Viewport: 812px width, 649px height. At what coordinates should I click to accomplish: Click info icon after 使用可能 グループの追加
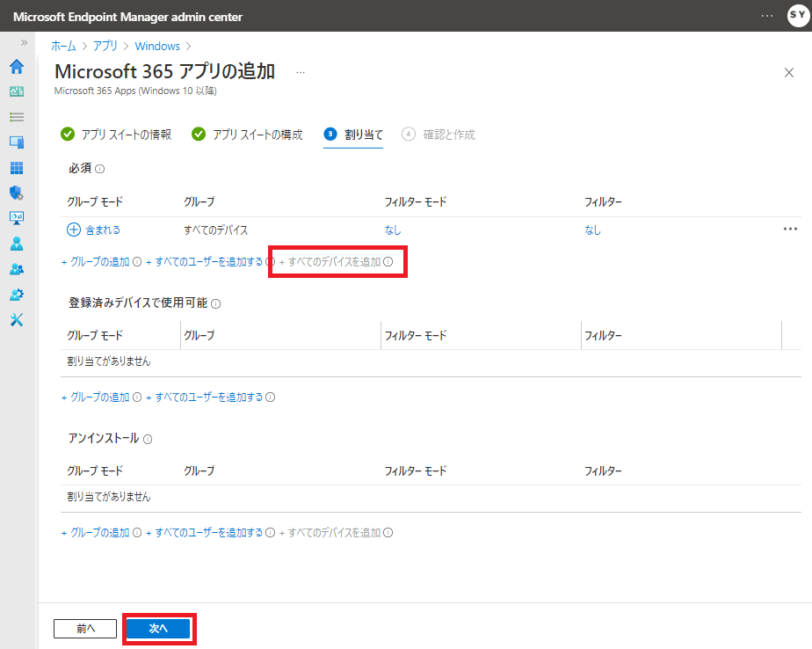point(137,397)
